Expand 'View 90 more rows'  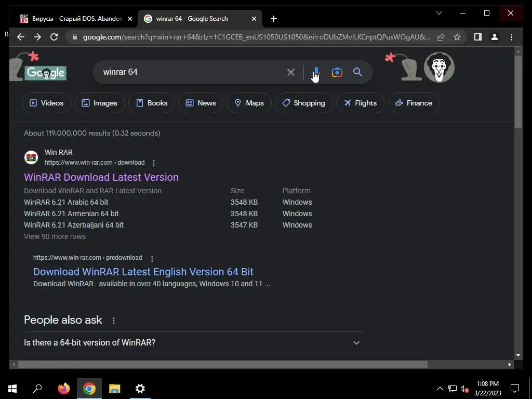55,236
